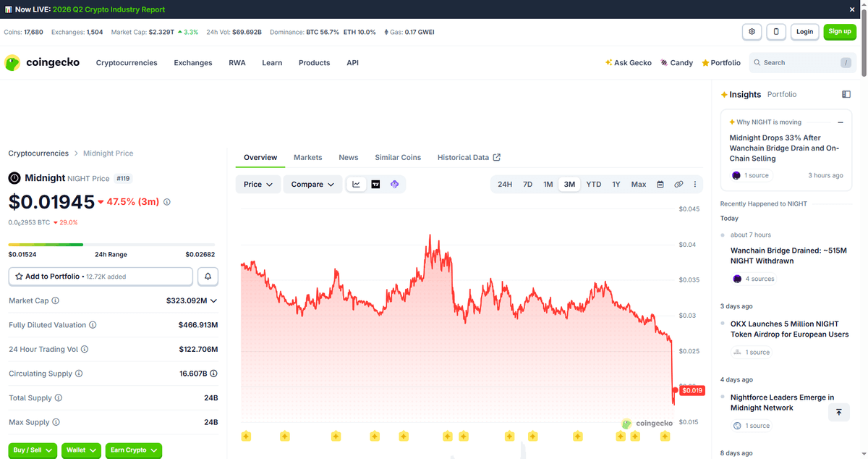Screen dimensions: 868x459
Task: Click the 24h Range price bar
Action: pos(113,245)
